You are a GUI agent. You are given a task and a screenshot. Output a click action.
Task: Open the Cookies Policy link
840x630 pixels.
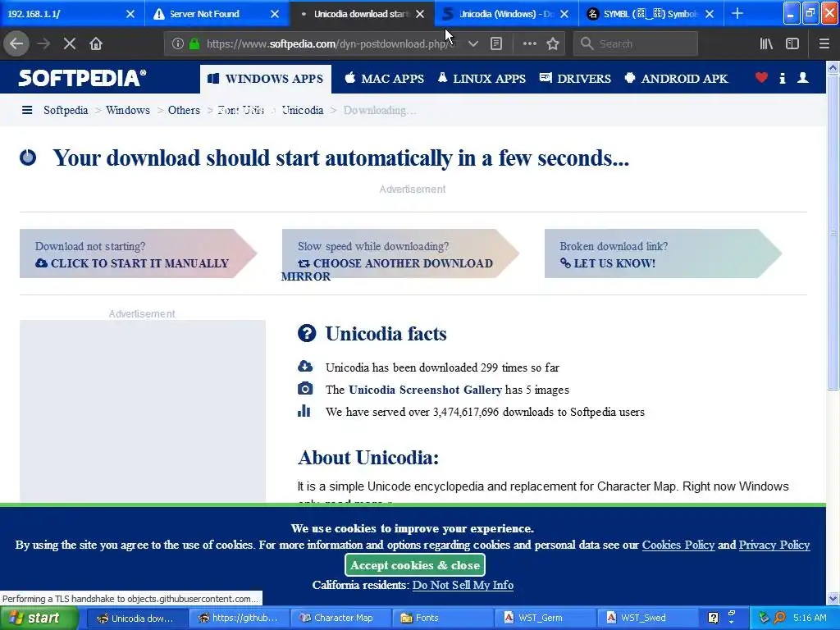(678, 545)
